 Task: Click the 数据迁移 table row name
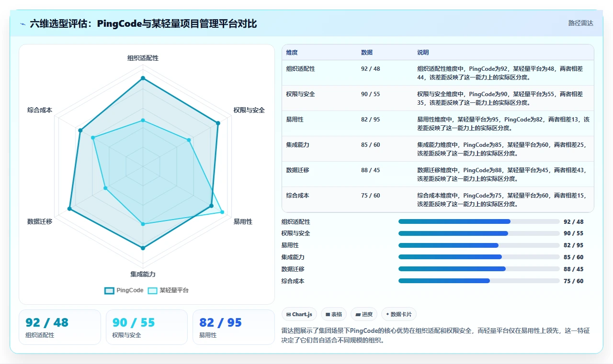[x=298, y=170]
